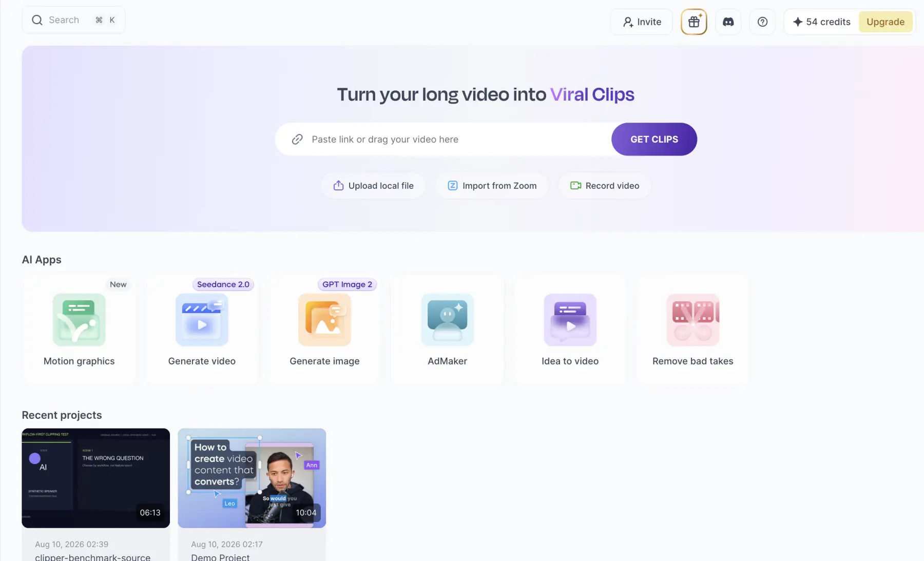
Task: Open the gift rewards icon
Action: pos(694,22)
